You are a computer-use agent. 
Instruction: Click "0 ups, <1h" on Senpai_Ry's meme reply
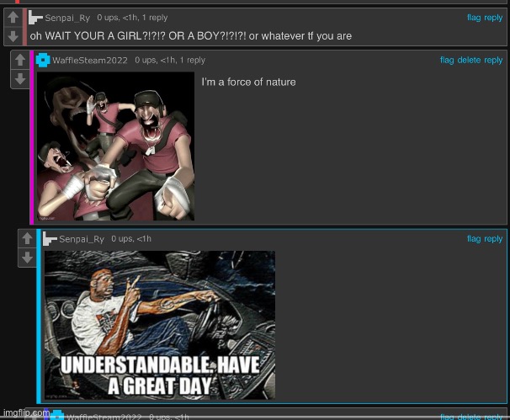tap(131, 239)
